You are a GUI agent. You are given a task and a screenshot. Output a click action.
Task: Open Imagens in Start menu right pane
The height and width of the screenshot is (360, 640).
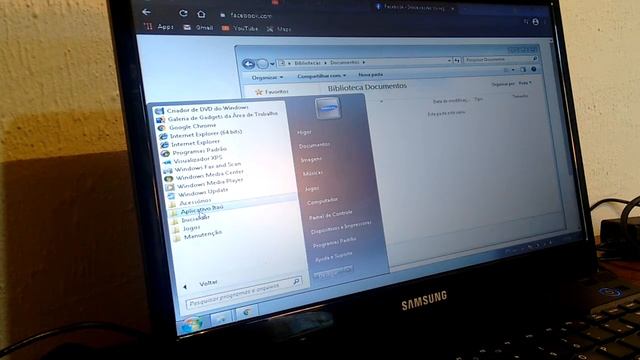click(311, 159)
